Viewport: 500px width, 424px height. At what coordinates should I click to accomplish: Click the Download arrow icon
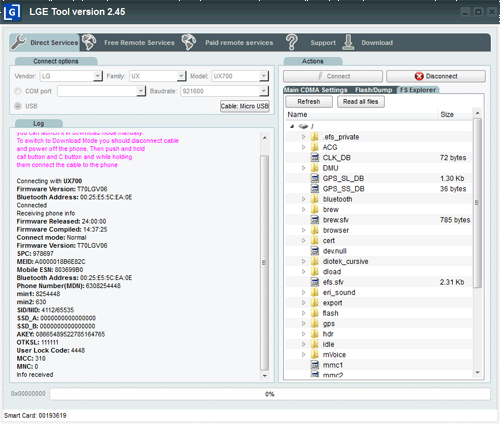click(x=348, y=42)
